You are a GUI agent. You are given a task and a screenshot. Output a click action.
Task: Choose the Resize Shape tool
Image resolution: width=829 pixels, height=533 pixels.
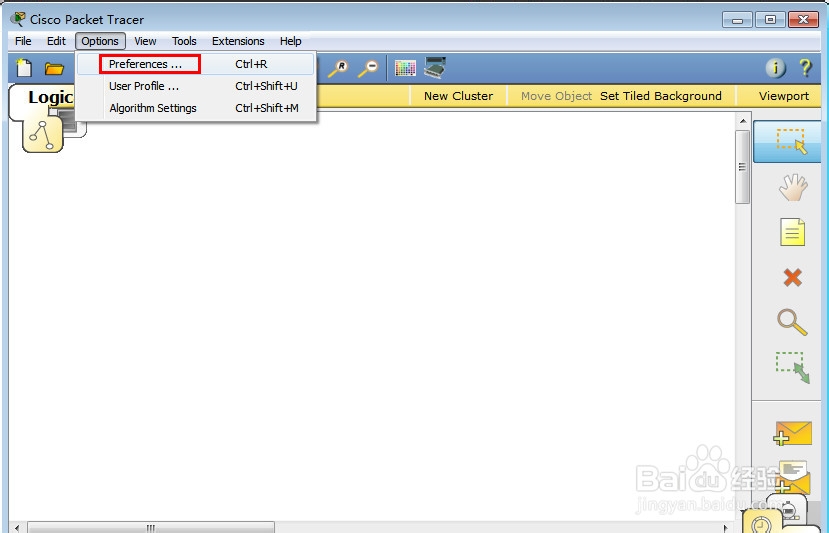793,367
